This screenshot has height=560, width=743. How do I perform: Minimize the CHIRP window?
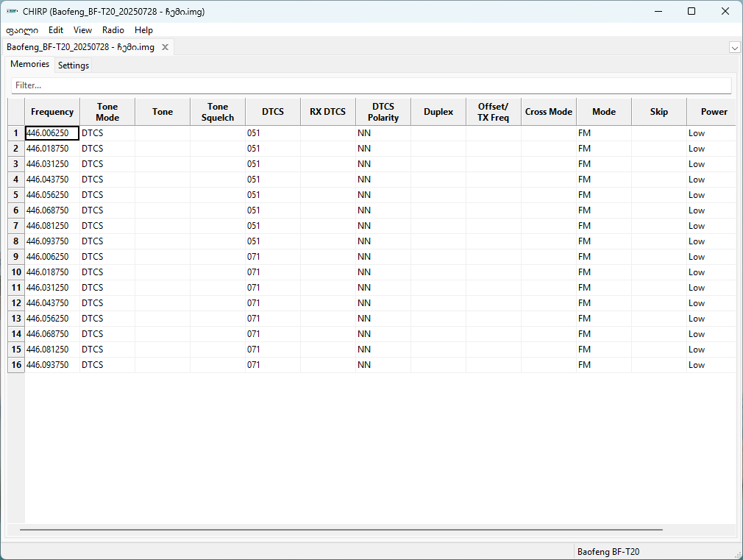point(658,11)
